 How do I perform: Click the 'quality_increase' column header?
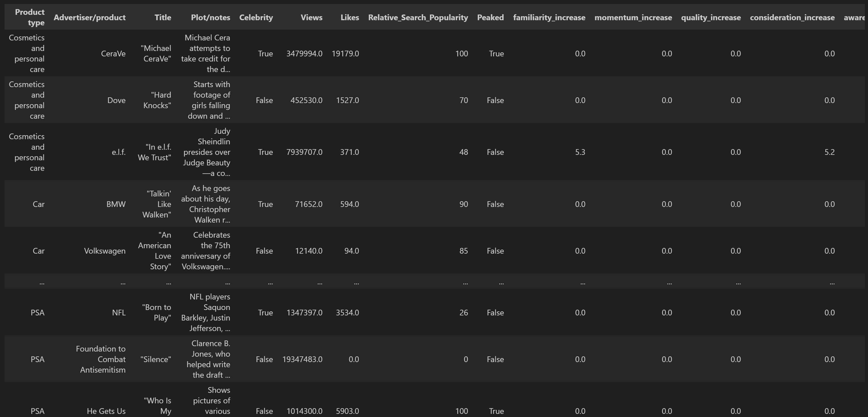pyautogui.click(x=711, y=18)
